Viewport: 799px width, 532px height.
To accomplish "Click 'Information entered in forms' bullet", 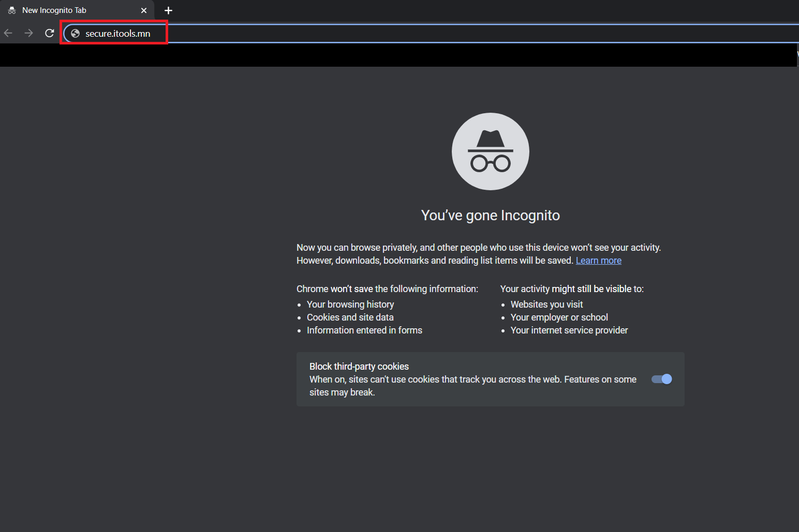I will tap(364, 330).
